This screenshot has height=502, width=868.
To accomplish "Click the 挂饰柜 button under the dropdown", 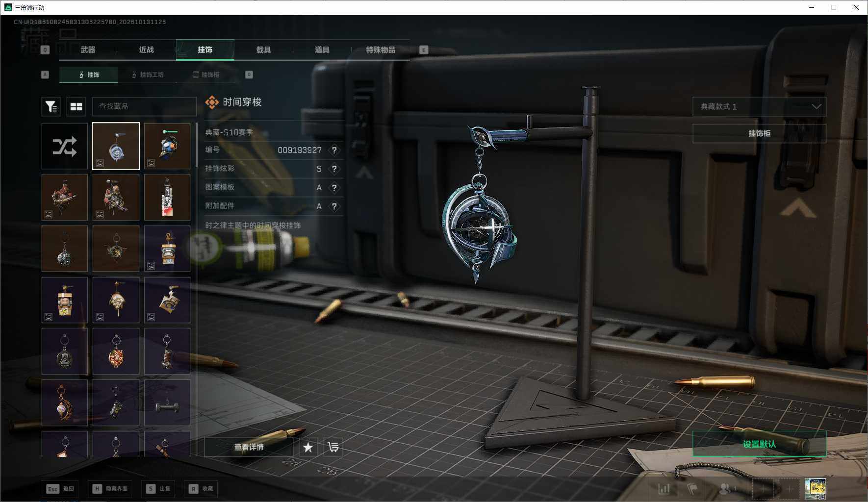I will pyautogui.click(x=759, y=133).
